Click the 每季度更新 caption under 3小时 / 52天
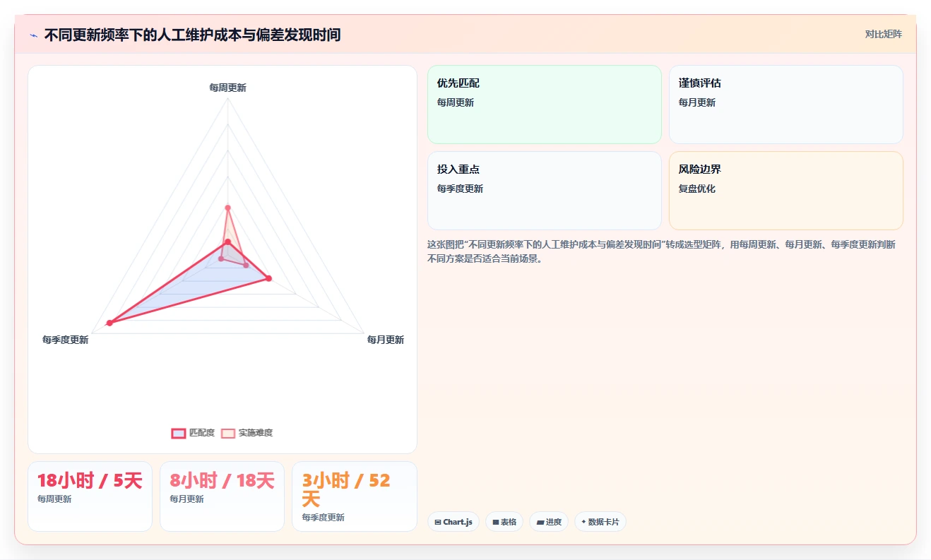The image size is (931, 560). click(x=323, y=518)
